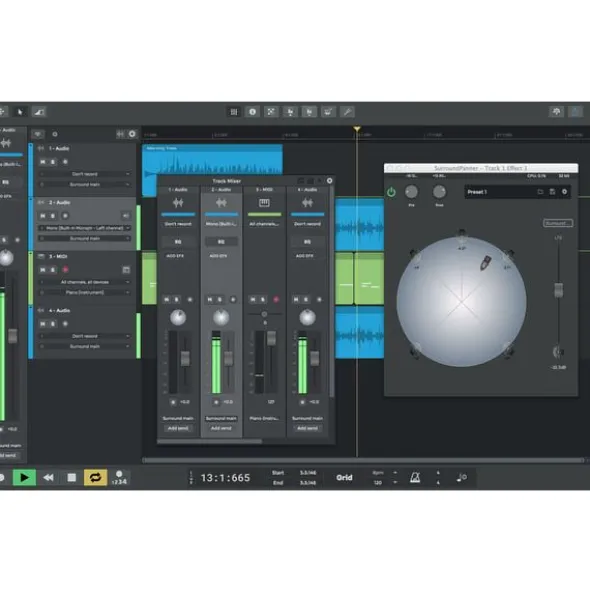Toggle the yellow loop button
The height and width of the screenshot is (591, 590).
pos(95,478)
